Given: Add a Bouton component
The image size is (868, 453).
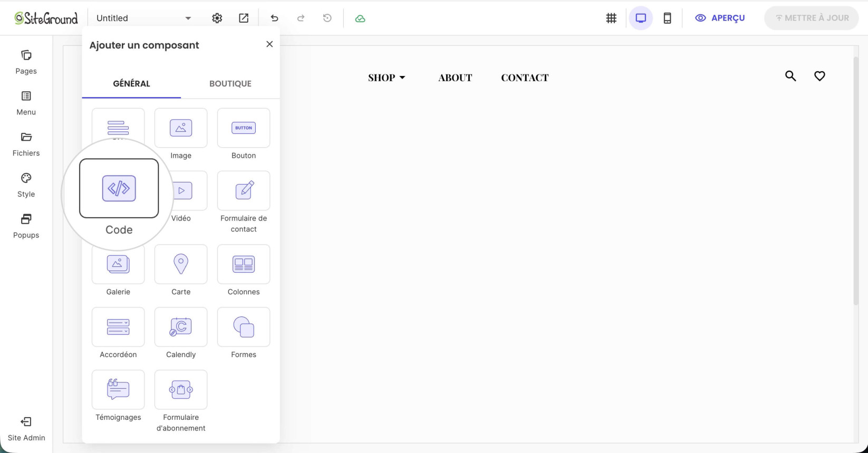Looking at the screenshot, I should pos(244,128).
